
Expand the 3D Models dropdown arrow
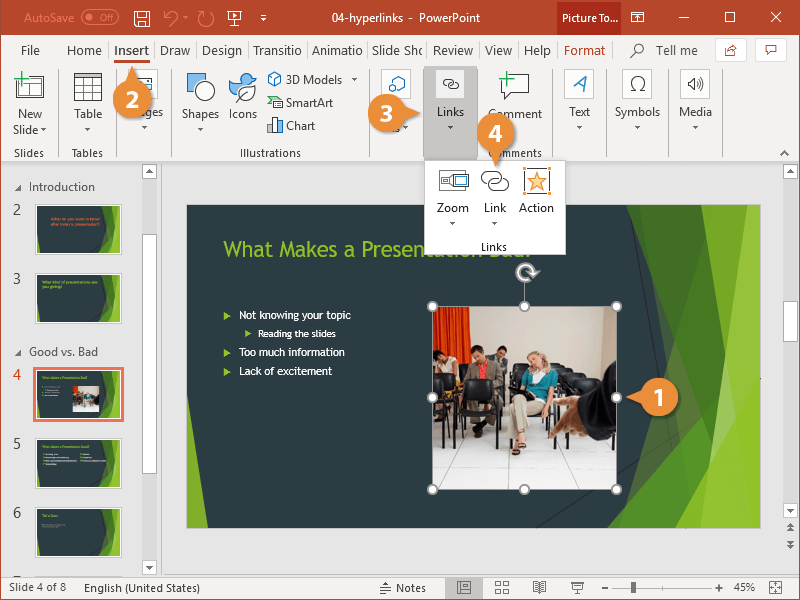pos(354,80)
